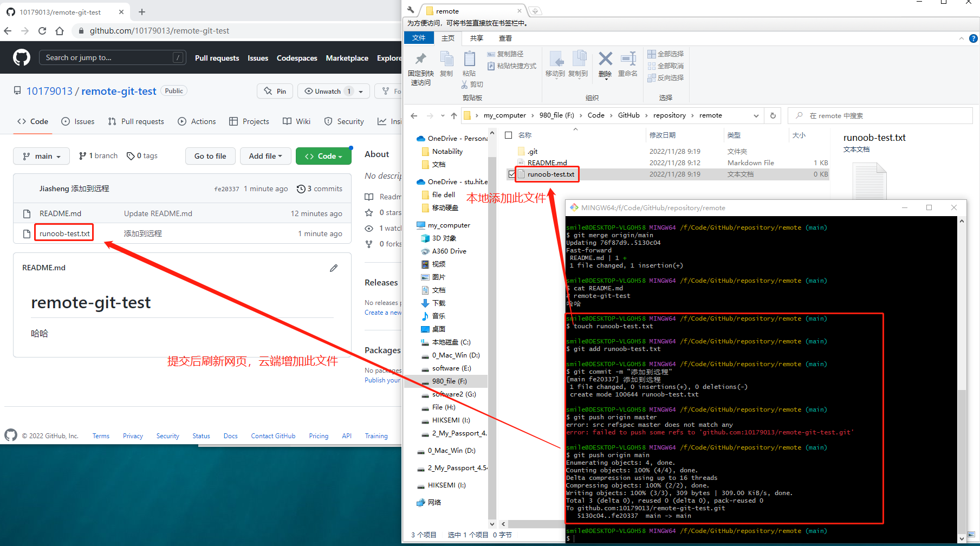
Task: Click Invert selection (反向选择) in ribbon
Action: [666, 78]
